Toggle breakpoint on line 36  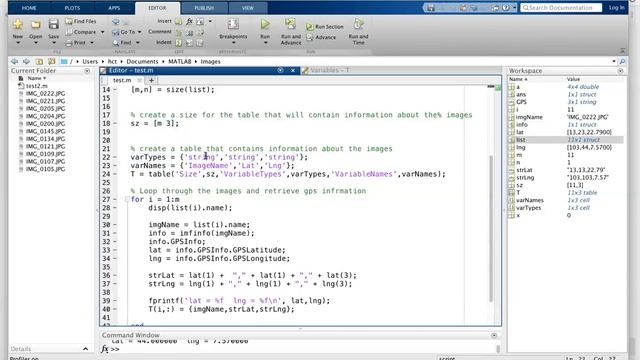pyautogui.click(x=115, y=276)
